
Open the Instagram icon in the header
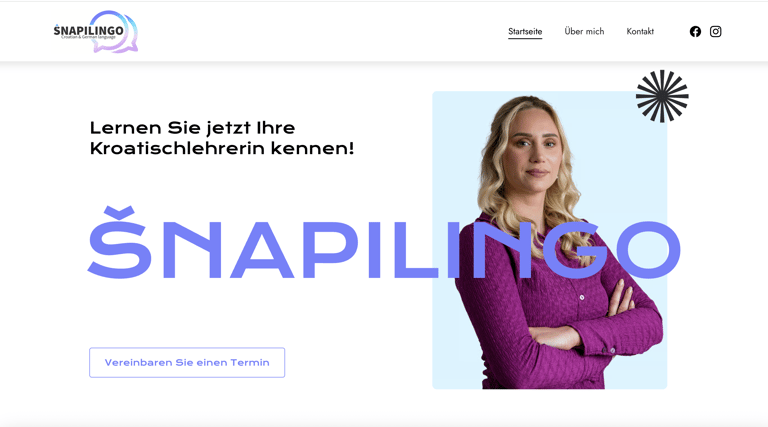pos(715,31)
